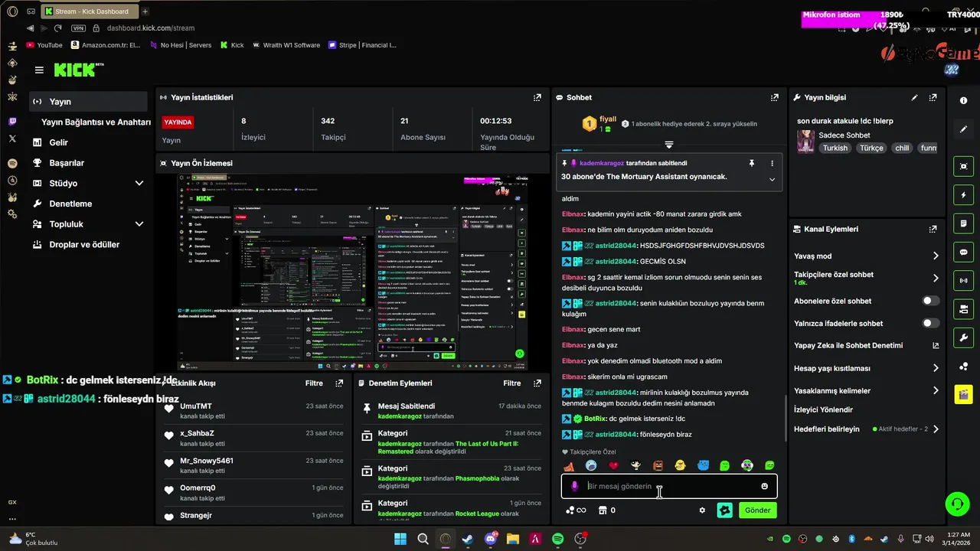Toggle wrench widget in right sidebar
The width and height of the screenshot is (980, 551).
click(963, 337)
